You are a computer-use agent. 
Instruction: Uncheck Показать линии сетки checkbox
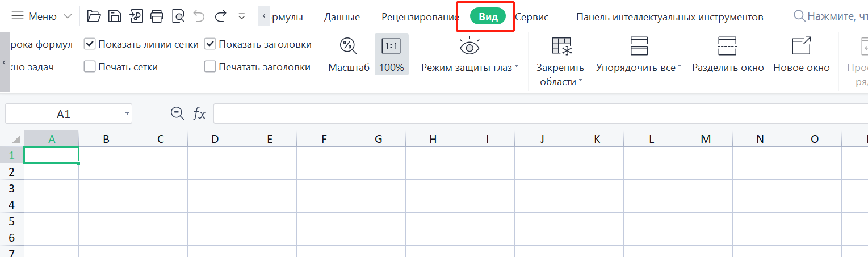click(x=90, y=44)
